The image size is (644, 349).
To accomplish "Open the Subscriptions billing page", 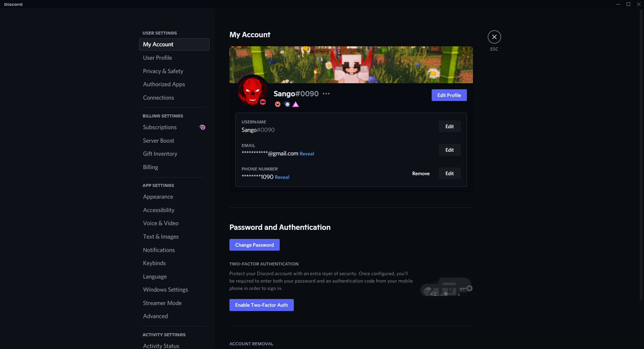I will click(x=174, y=127).
